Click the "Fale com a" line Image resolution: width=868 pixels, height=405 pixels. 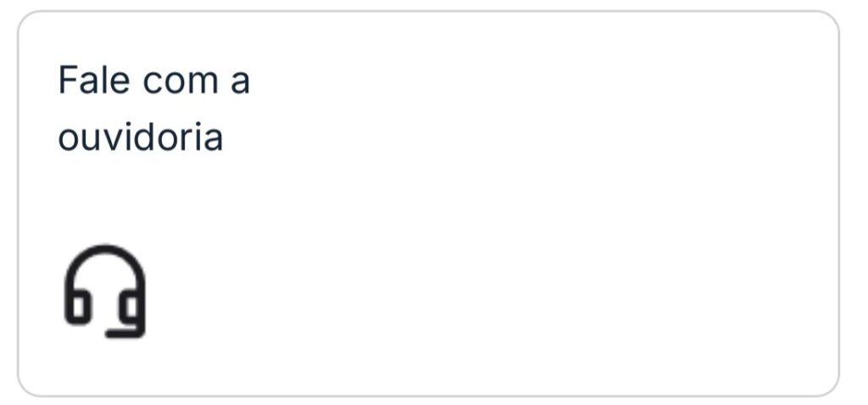coord(153,82)
